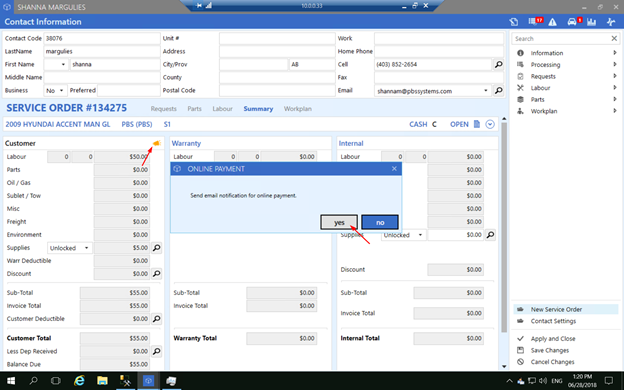
Task: Open the vehicle icon in the top bar
Action: pyautogui.click(x=573, y=21)
